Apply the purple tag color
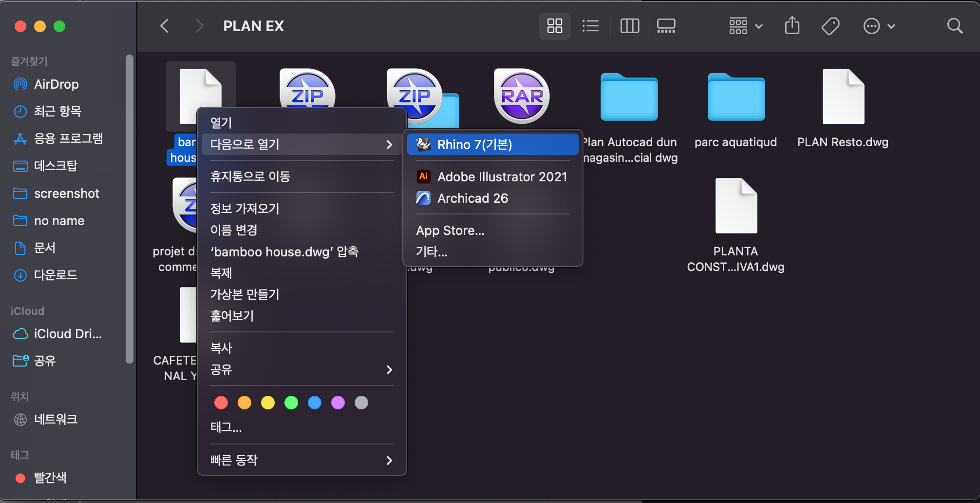This screenshot has width=980, height=503. pos(338,403)
